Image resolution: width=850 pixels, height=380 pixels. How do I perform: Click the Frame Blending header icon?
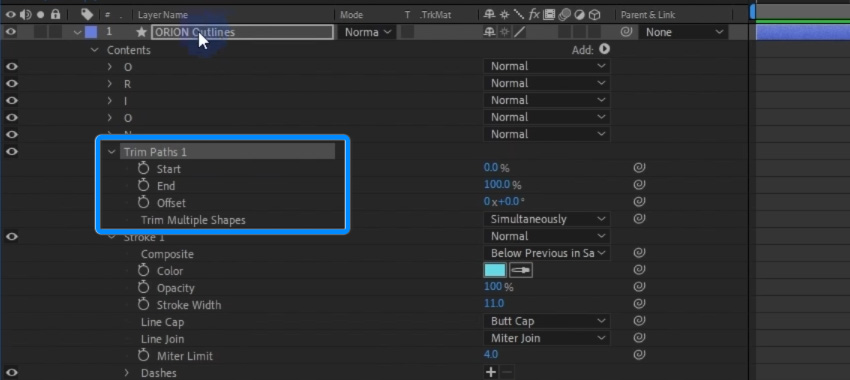point(549,15)
